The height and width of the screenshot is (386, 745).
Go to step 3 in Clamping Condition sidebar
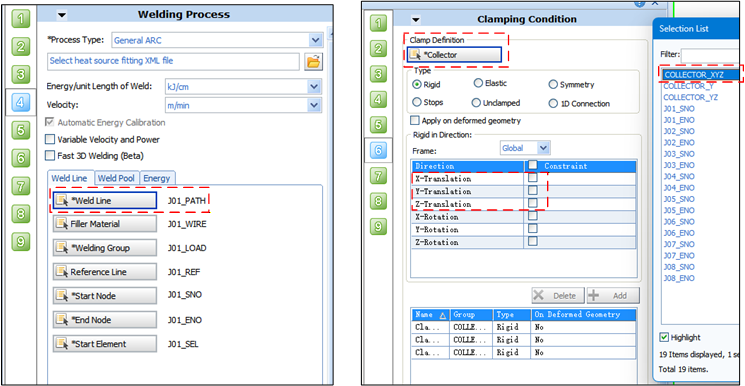point(378,74)
